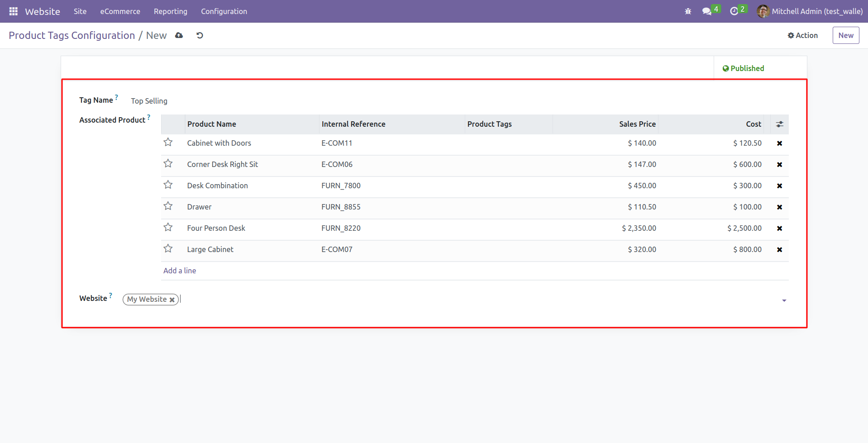Favorite the Corner Desk Right Sit product
Image resolution: width=868 pixels, height=443 pixels.
pyautogui.click(x=168, y=164)
